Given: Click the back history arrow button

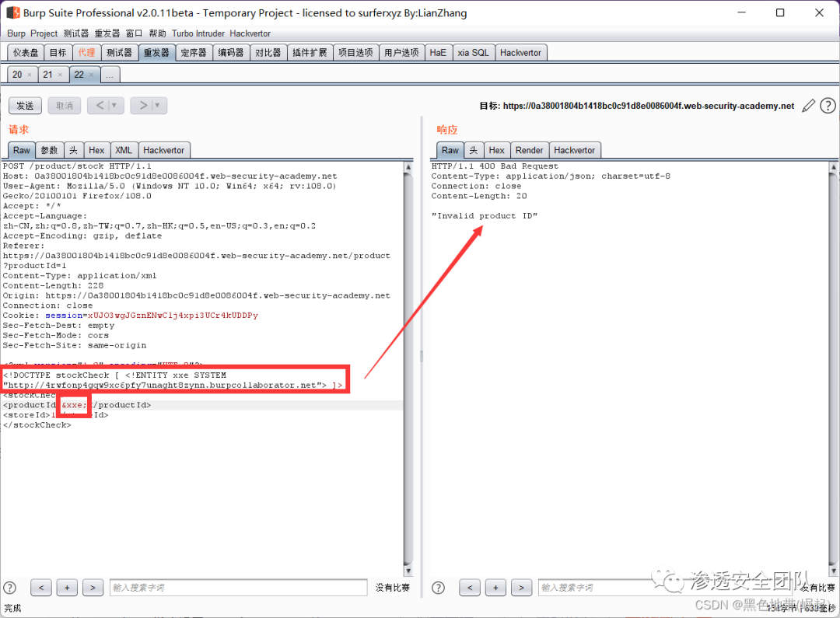Looking at the screenshot, I should pos(100,106).
